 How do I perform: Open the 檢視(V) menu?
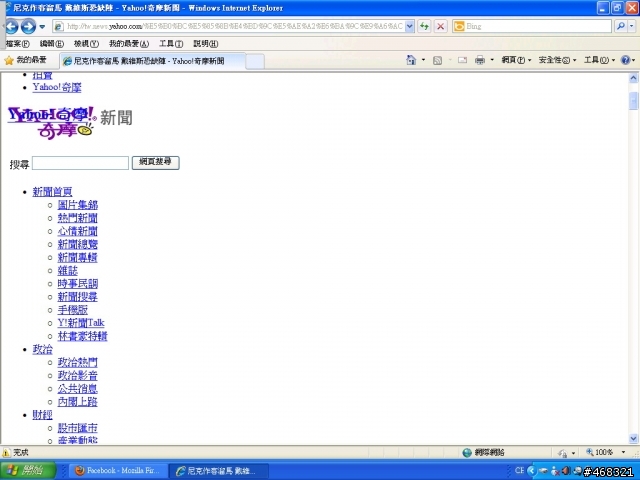pyautogui.click(x=86, y=43)
